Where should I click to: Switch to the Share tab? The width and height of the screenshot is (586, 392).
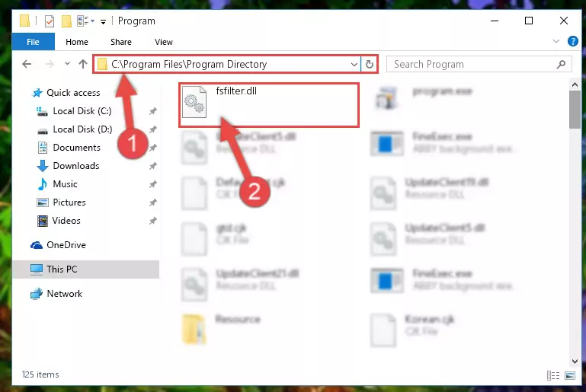[120, 42]
